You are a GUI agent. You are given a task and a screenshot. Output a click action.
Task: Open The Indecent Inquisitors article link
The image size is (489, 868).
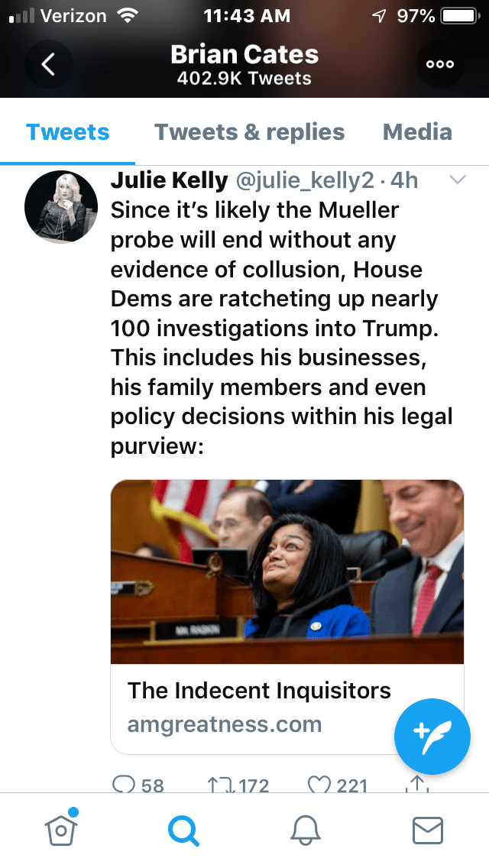(x=259, y=691)
